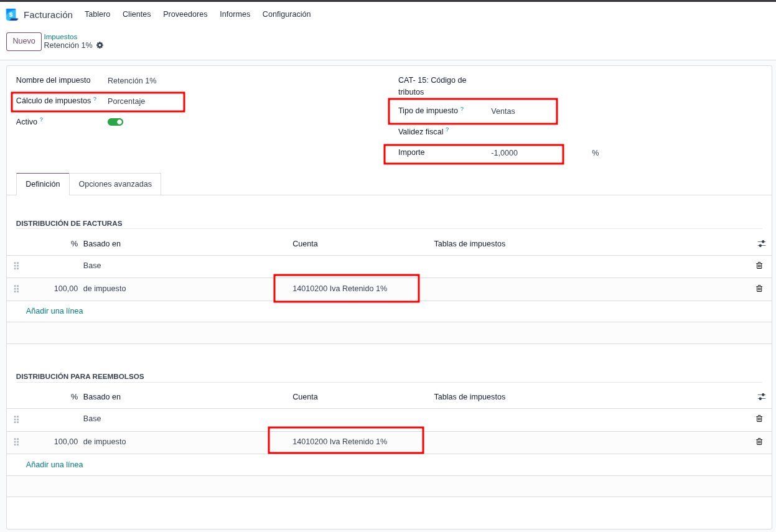Viewport: 776px width, 532px height.
Task: Click Añadir una línea under refunds distribution
Action: pos(54,465)
